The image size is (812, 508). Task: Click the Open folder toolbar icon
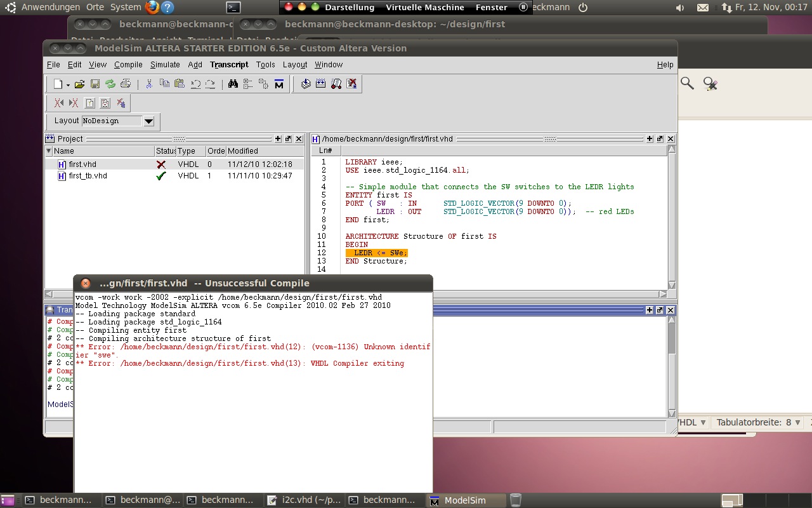pos(79,84)
